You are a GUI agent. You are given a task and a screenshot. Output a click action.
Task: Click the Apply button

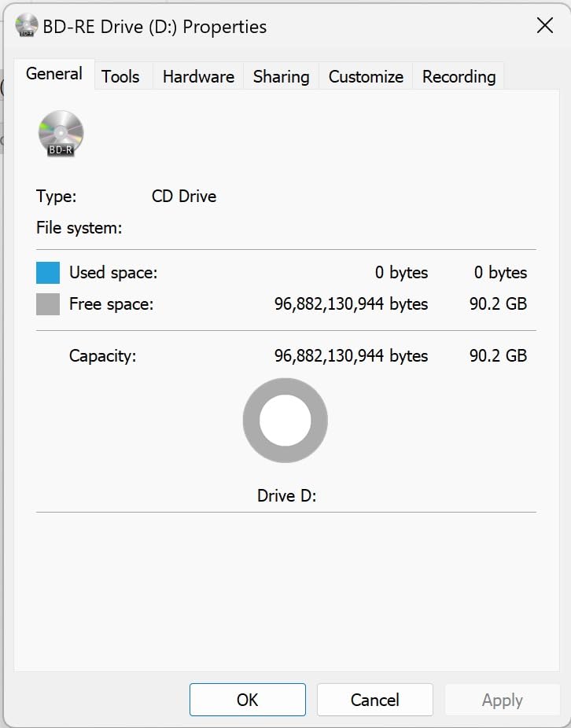click(x=502, y=700)
